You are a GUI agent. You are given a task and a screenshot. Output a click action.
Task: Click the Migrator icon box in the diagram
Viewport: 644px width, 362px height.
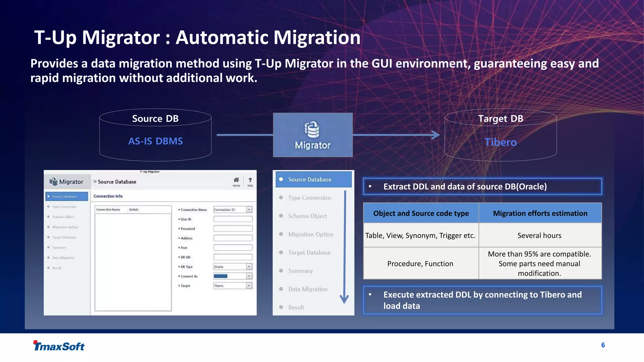point(313,135)
